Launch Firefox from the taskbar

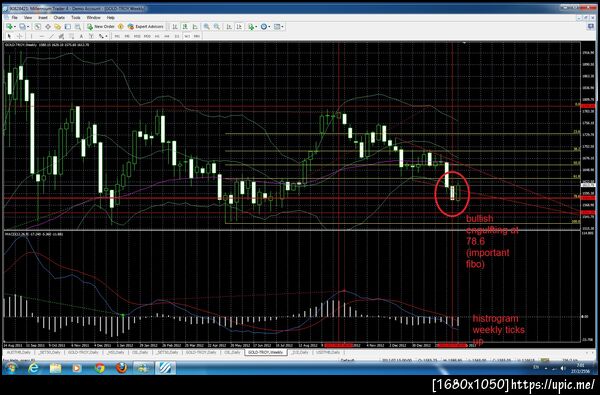coord(122,368)
